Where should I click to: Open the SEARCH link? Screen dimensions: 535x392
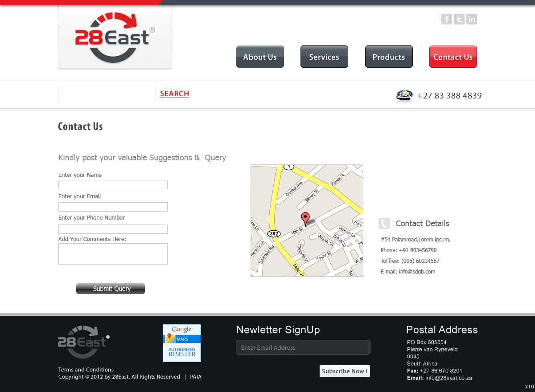coord(174,94)
